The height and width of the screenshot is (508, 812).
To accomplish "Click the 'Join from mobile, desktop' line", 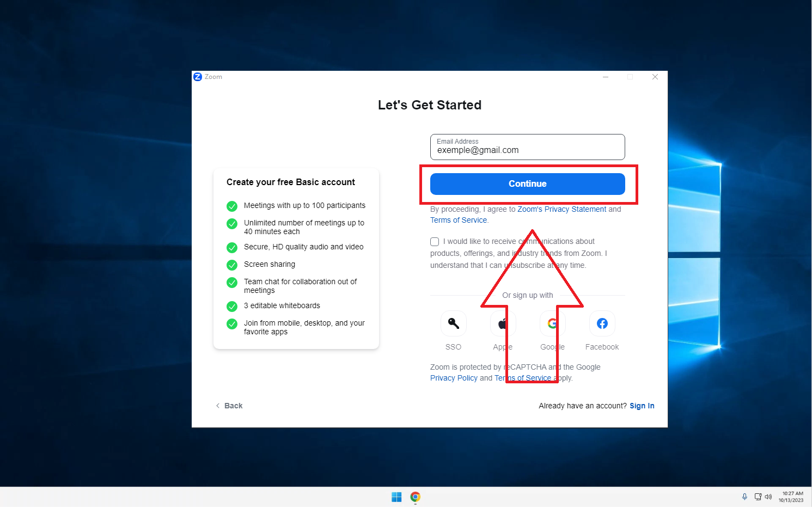I will [304, 327].
